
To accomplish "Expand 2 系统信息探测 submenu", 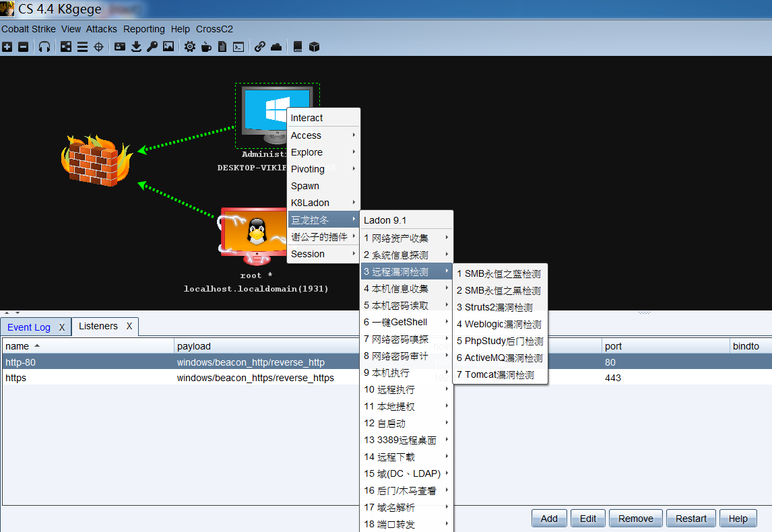I will pyautogui.click(x=406, y=255).
